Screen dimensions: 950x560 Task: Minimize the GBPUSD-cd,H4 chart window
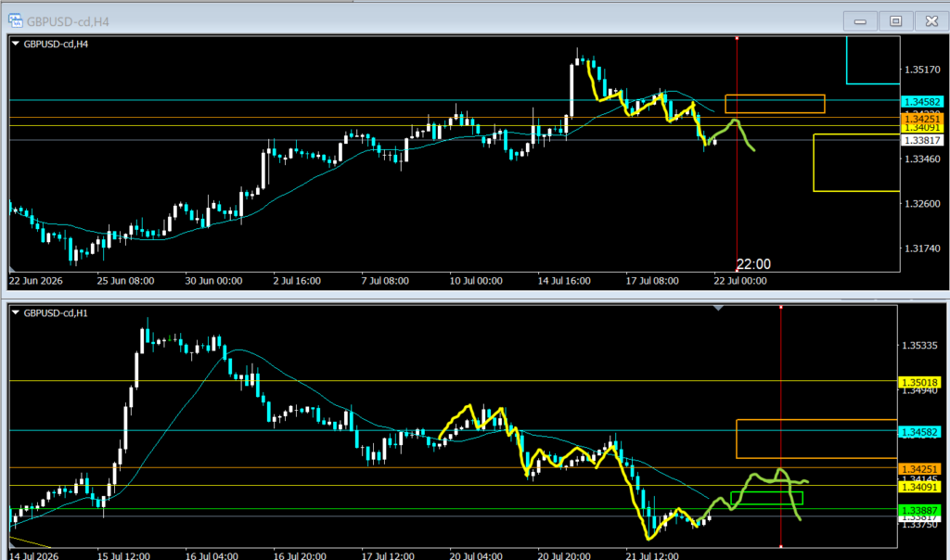(860, 21)
